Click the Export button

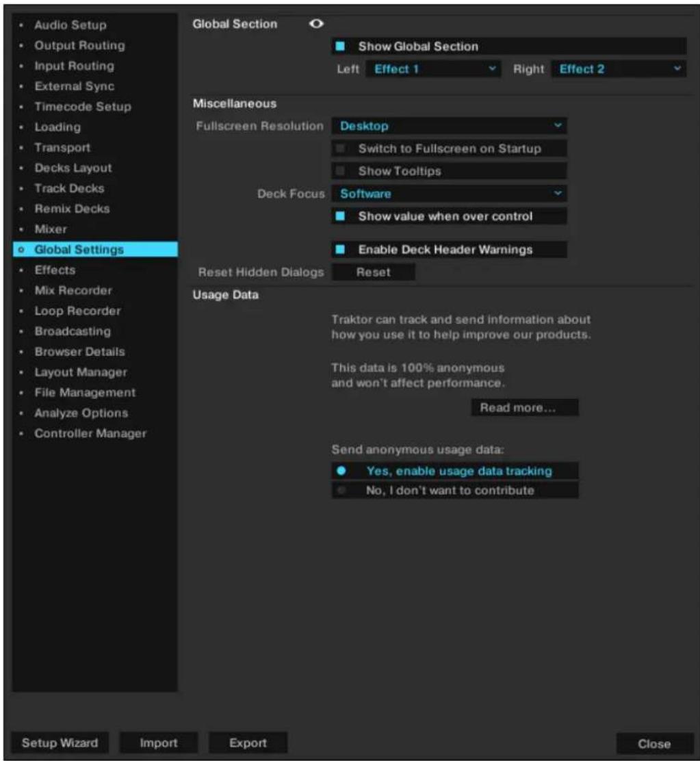click(248, 743)
